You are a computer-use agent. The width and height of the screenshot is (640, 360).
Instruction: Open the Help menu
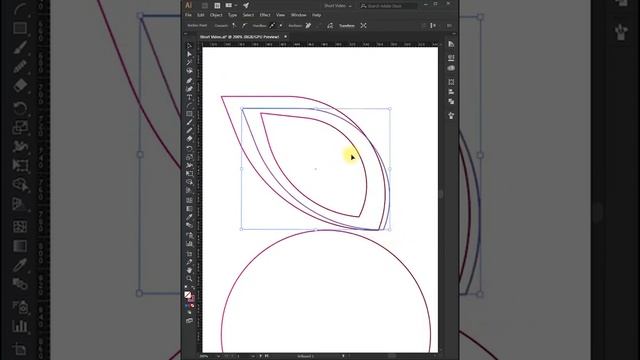316,15
